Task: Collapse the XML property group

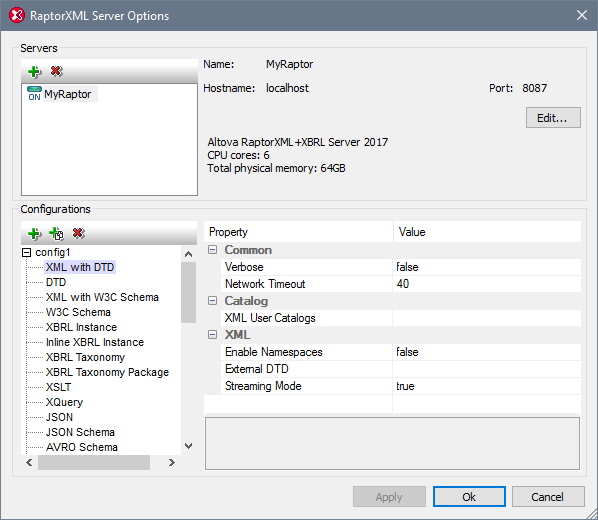Action: coord(212,335)
